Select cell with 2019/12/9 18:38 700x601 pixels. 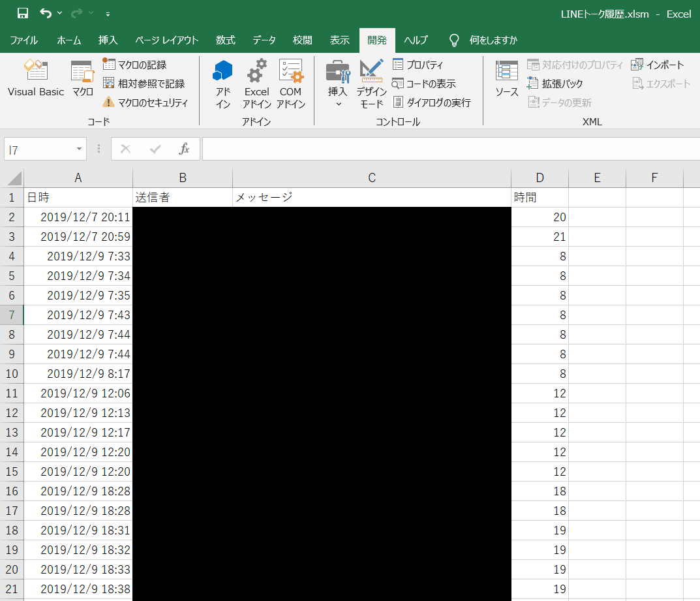[78, 589]
